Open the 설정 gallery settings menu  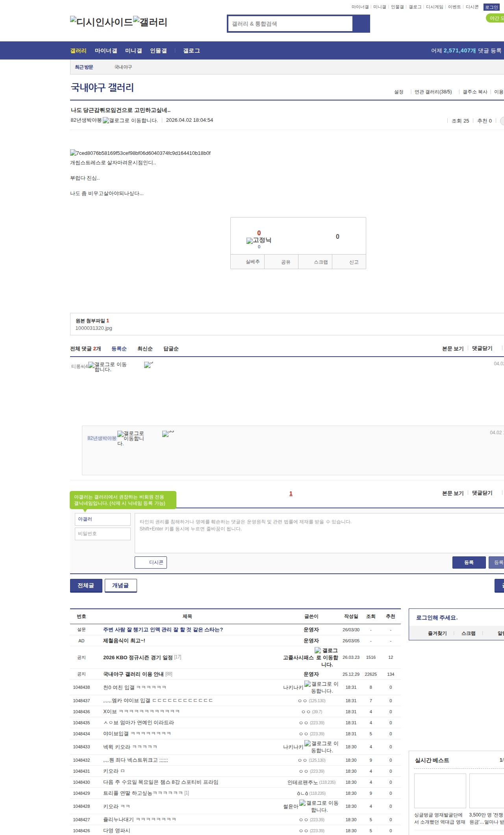(x=398, y=92)
